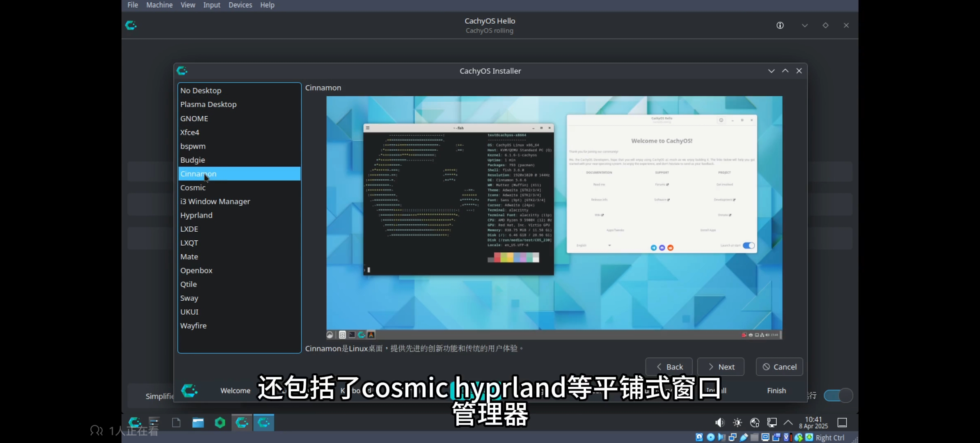
Task: Cancel the CachyOS installation
Action: (779, 367)
